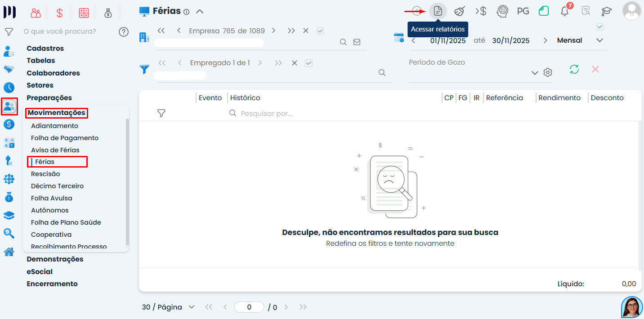Open the gear next to Período de Gozo

(547, 72)
